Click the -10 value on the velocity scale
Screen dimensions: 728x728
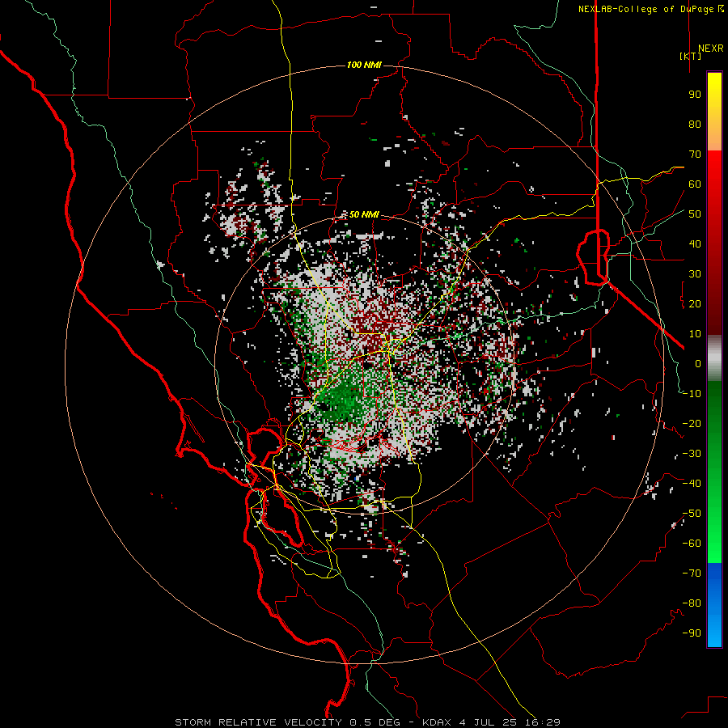(692, 394)
